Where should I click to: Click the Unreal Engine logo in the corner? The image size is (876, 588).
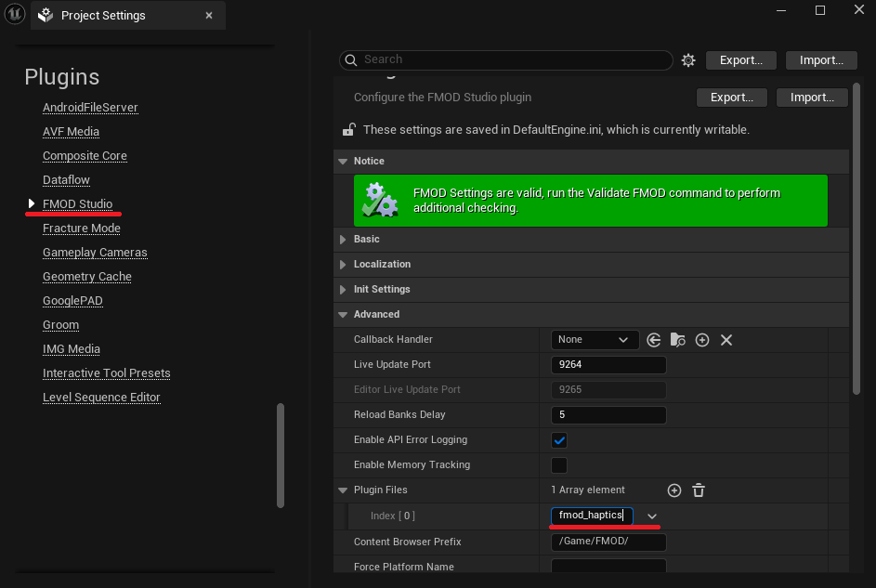[14, 15]
